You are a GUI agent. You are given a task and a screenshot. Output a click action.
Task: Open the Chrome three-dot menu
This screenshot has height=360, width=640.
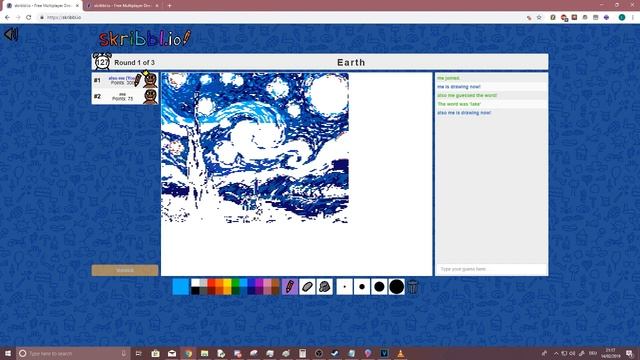pos(633,18)
